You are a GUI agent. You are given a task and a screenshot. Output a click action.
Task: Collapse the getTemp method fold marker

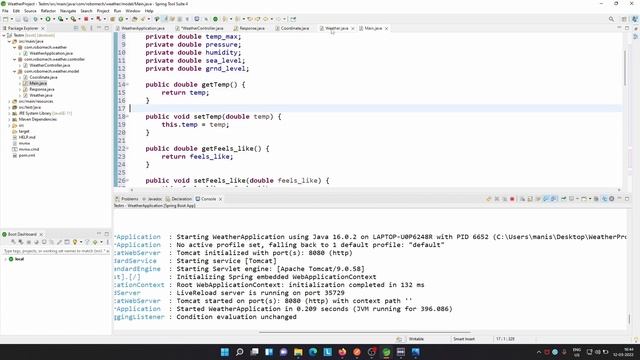[x=127, y=84]
